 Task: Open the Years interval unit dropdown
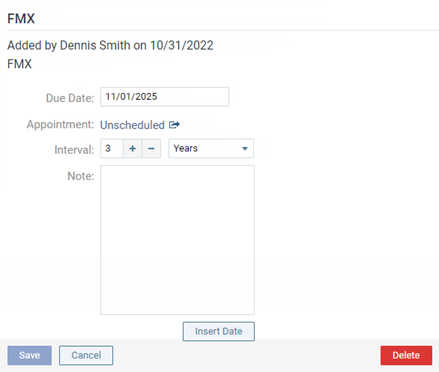(211, 148)
